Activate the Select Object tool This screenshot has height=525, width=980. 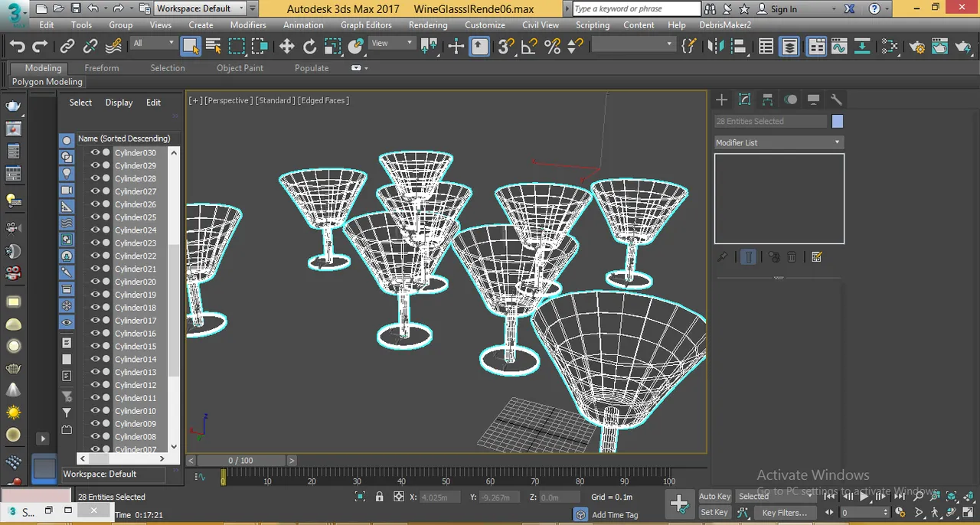tap(191, 47)
